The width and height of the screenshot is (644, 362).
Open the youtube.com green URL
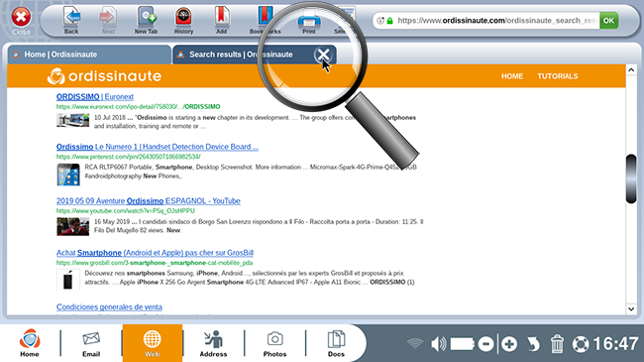(125, 210)
